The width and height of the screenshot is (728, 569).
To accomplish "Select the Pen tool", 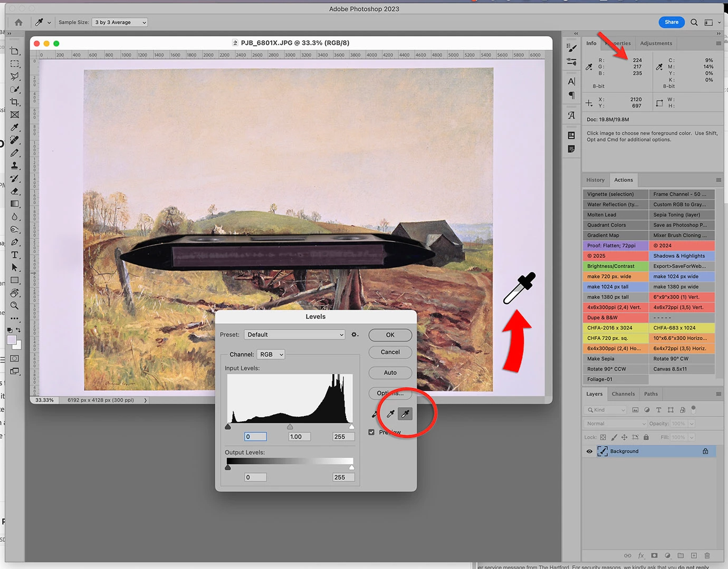I will point(15,242).
